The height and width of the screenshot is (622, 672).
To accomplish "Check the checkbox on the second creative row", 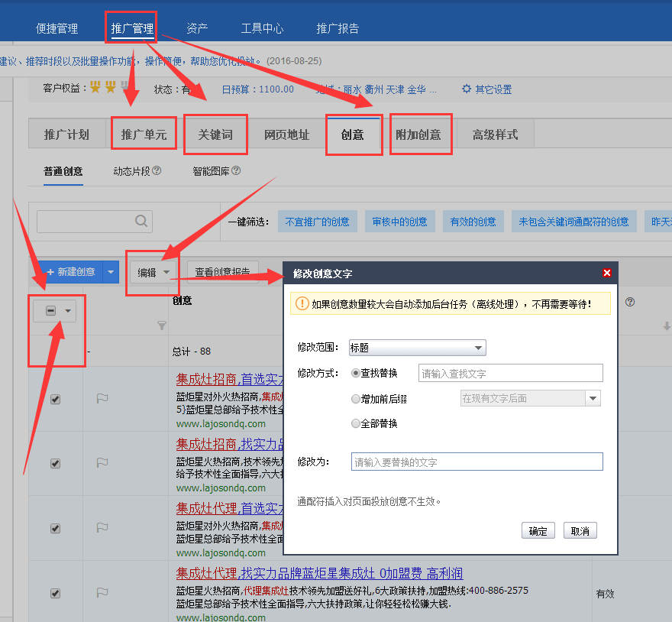I will 56,463.
